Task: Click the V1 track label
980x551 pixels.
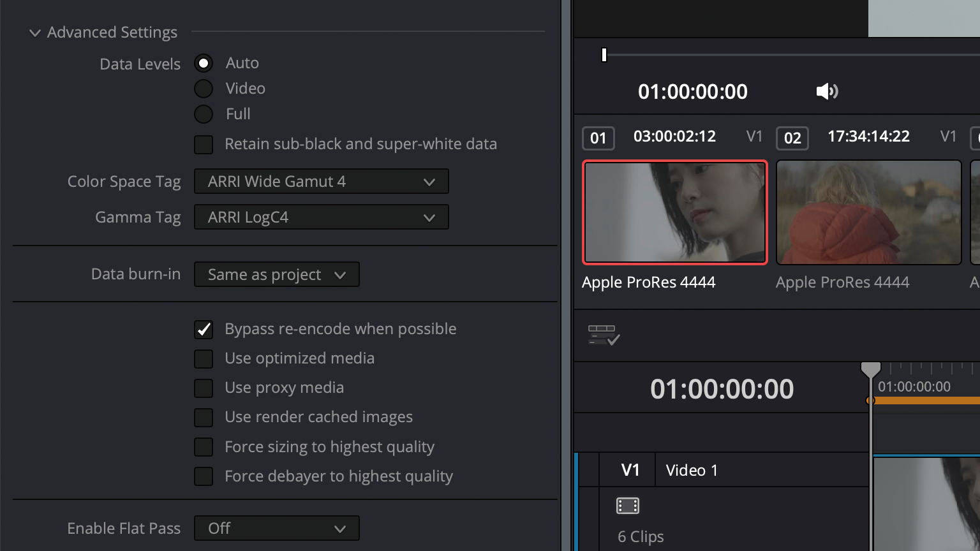Action: pos(630,470)
